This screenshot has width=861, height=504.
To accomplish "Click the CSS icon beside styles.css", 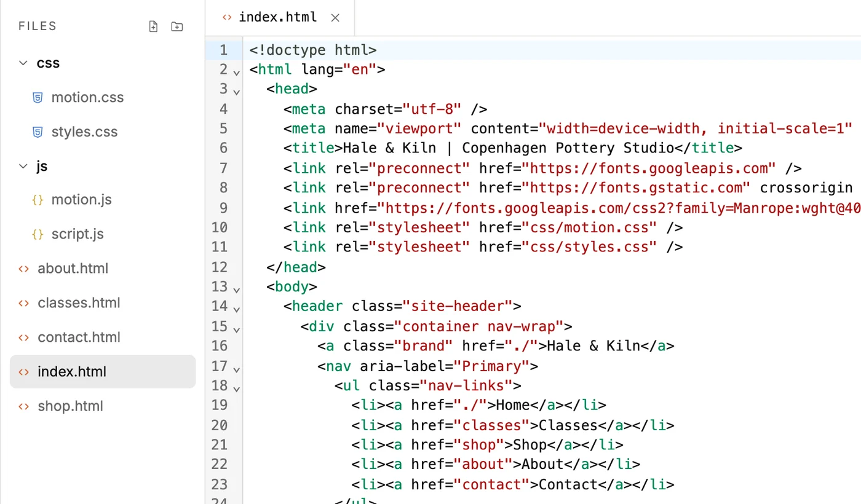I will [x=38, y=132].
